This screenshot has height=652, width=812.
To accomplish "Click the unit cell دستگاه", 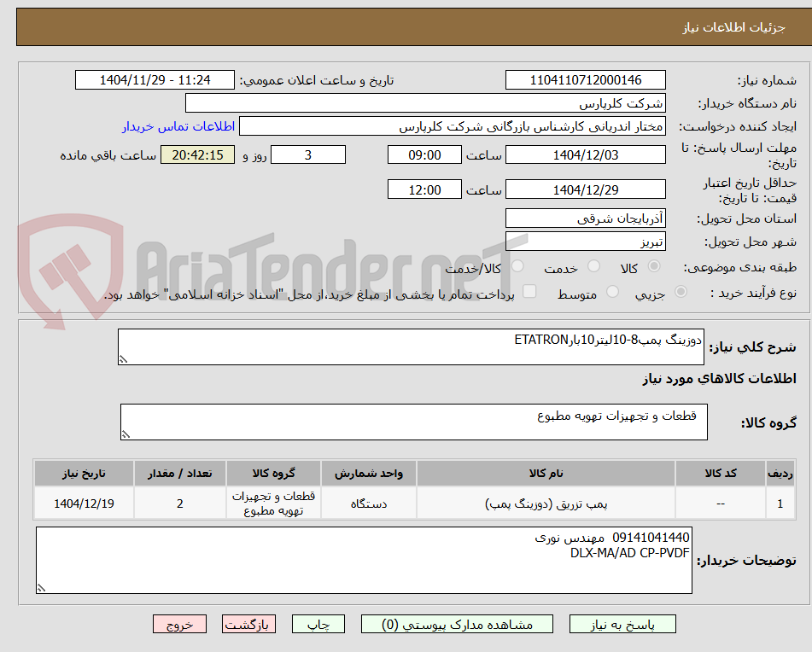I will coord(369,504).
